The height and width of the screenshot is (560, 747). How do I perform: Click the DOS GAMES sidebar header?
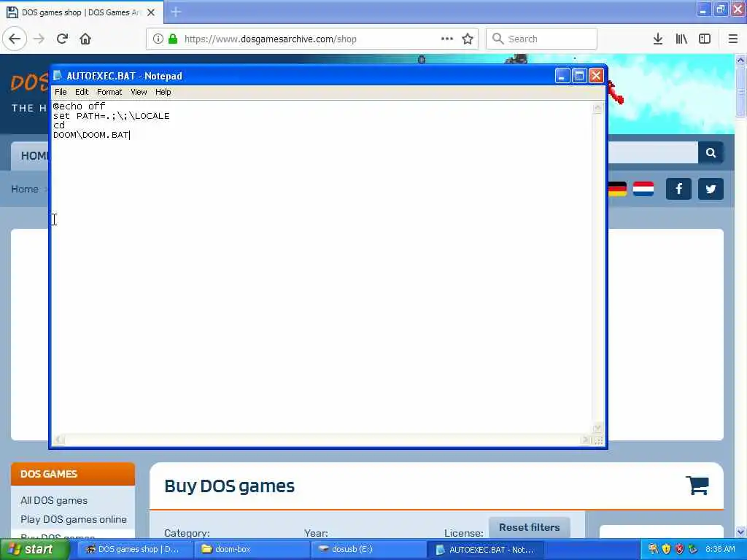point(73,474)
